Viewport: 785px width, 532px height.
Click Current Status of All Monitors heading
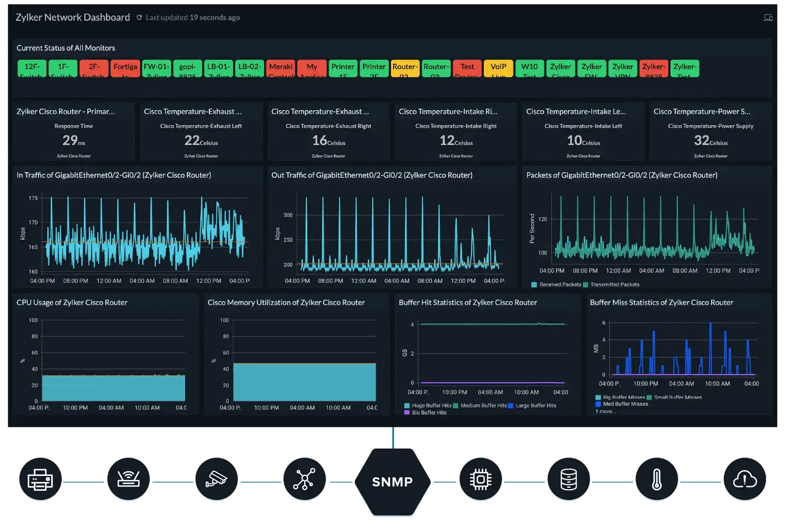pos(66,48)
